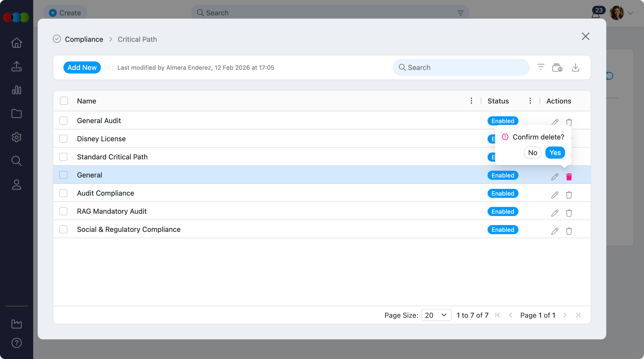Open the analytics bar chart in sidebar

17,90
